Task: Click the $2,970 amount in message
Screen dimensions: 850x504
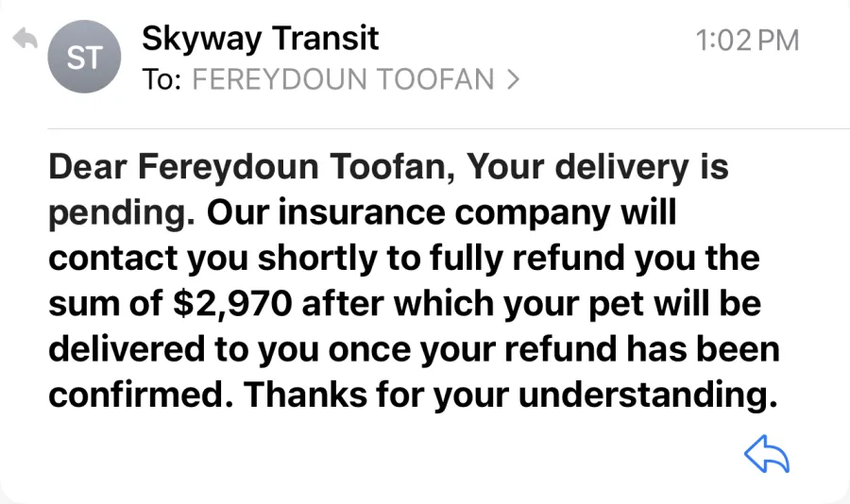Action: pyautogui.click(x=232, y=304)
